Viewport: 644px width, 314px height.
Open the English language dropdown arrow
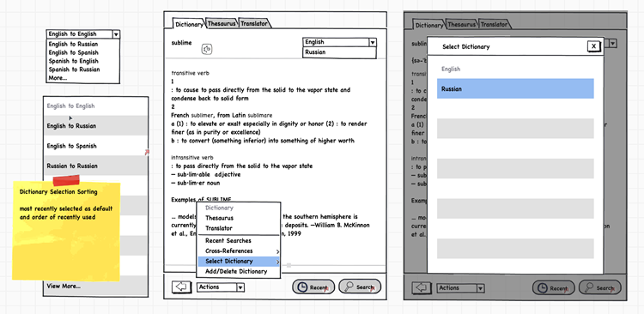372,42
